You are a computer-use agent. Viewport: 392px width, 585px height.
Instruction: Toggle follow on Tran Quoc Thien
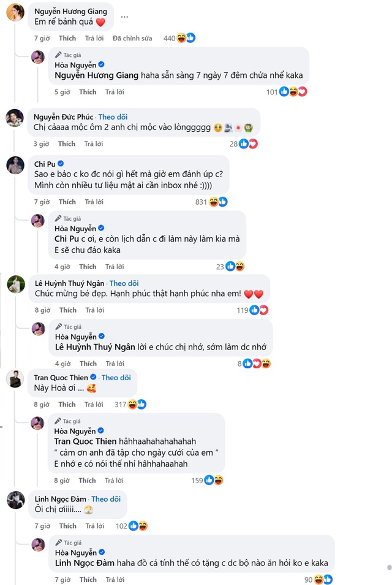pyautogui.click(x=116, y=377)
